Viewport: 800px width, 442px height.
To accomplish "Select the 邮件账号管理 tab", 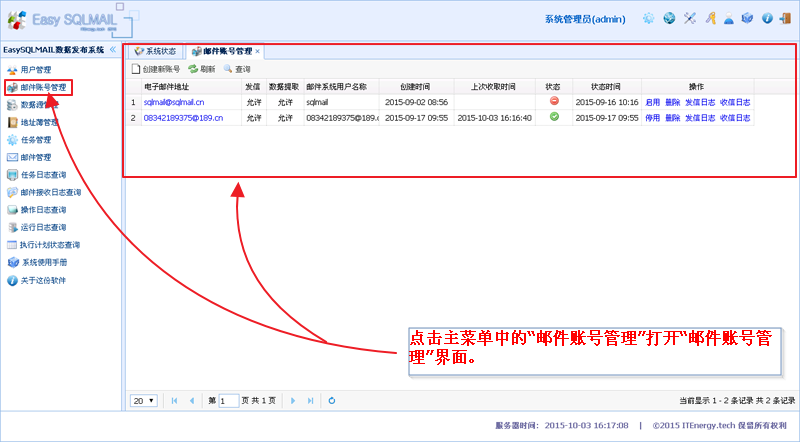I will point(222,51).
